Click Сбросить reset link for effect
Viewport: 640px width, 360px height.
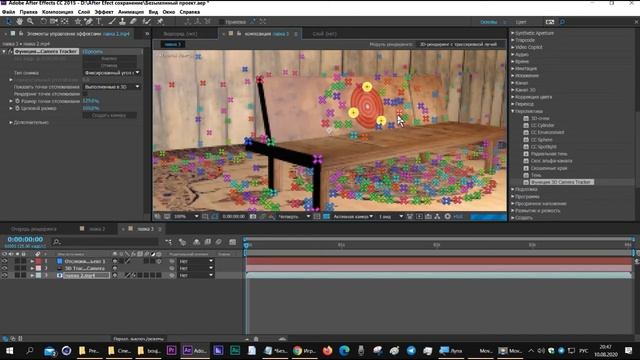coord(93,51)
